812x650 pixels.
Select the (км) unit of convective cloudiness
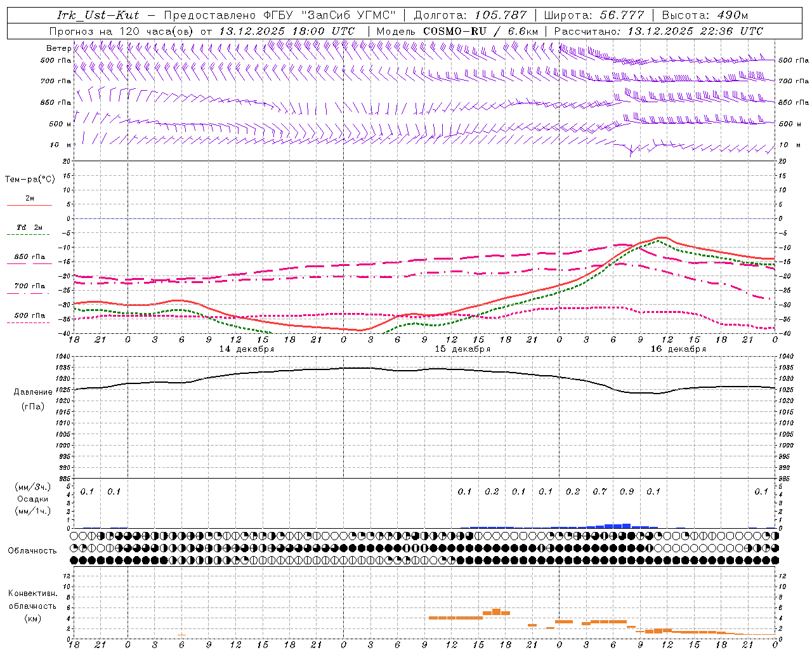tap(32, 618)
